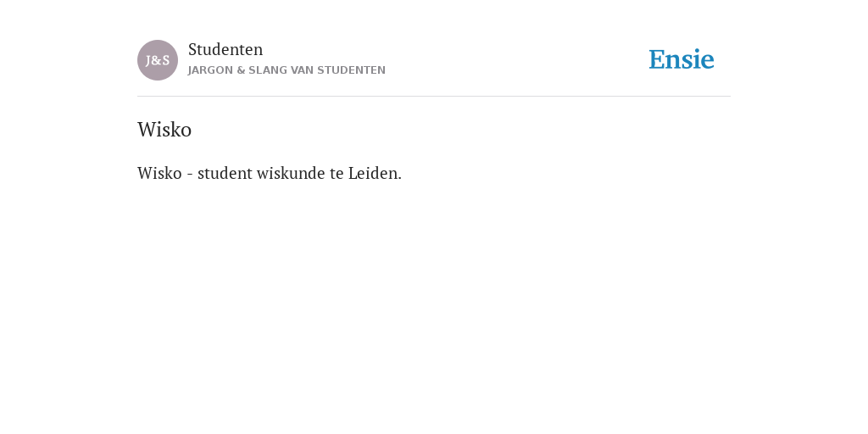Open the Ensie logo link

(x=682, y=59)
